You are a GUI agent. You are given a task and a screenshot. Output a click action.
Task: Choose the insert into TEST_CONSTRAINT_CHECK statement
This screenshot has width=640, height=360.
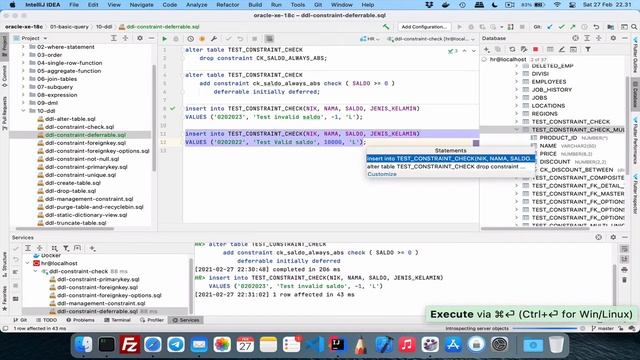(451, 158)
